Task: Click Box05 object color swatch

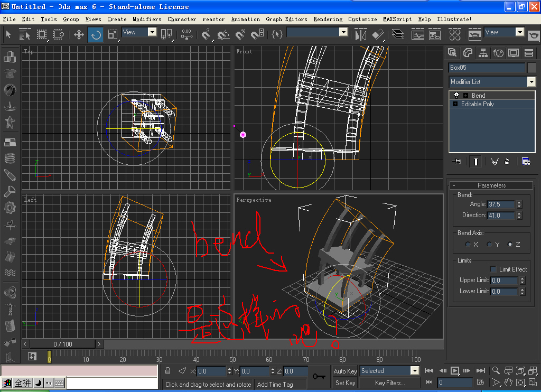Action: [x=531, y=68]
